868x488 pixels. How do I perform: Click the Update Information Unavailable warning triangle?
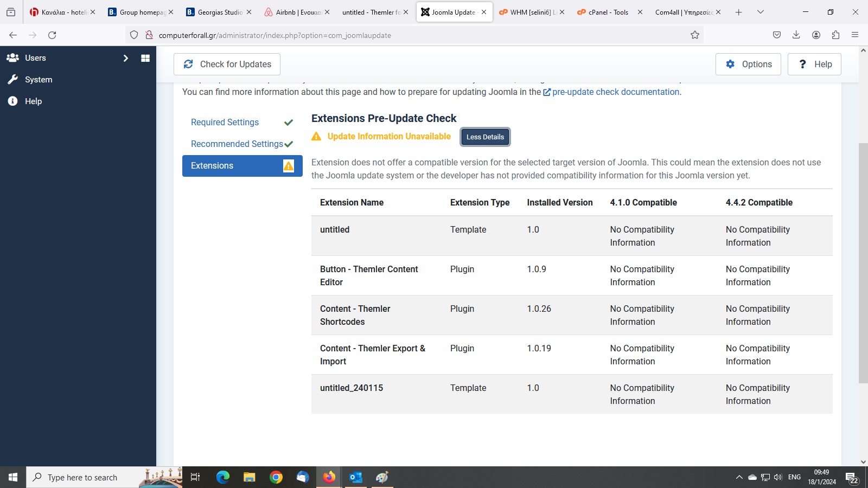(x=316, y=137)
